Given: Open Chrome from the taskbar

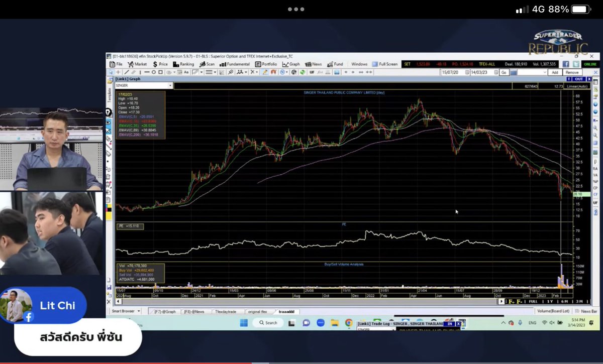Looking at the screenshot, I should (349, 323).
